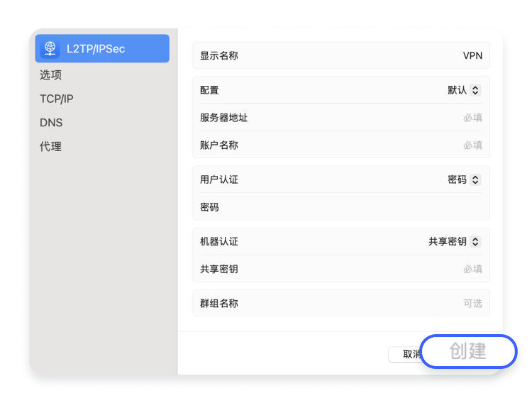The image size is (532, 403).
Task: Edit the 显示名称 field containing VPN
Action: click(x=341, y=55)
